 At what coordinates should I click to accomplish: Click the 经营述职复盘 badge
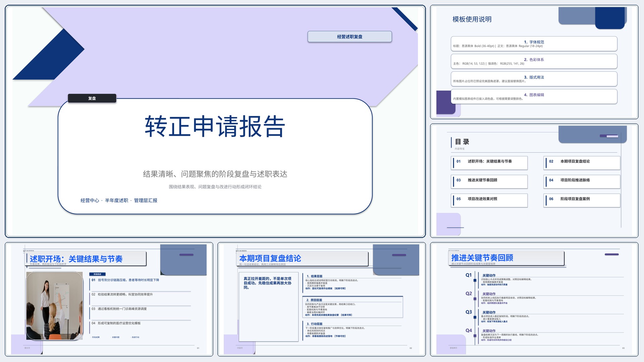coord(350,37)
